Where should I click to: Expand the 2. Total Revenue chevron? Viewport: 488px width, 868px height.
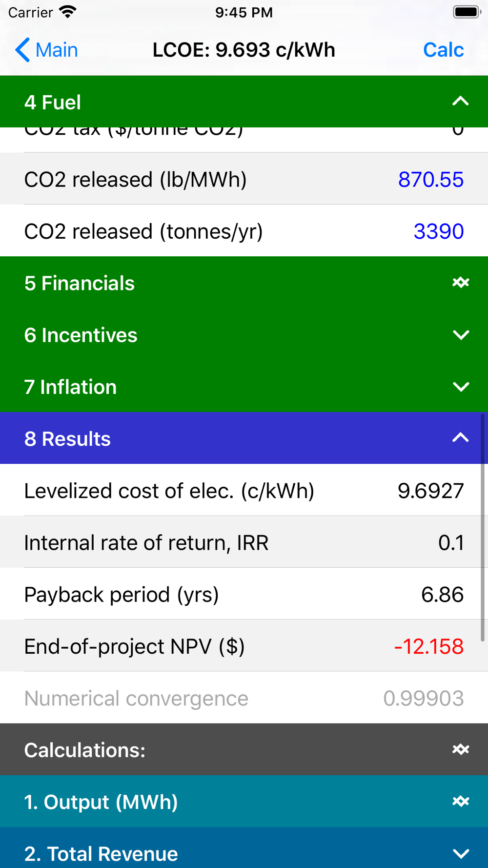point(460,853)
